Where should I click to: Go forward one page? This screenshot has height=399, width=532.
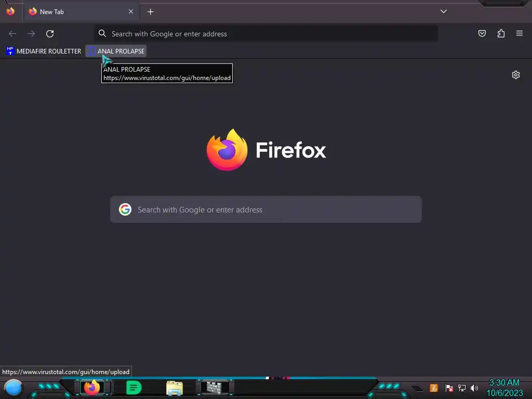[x=31, y=34]
